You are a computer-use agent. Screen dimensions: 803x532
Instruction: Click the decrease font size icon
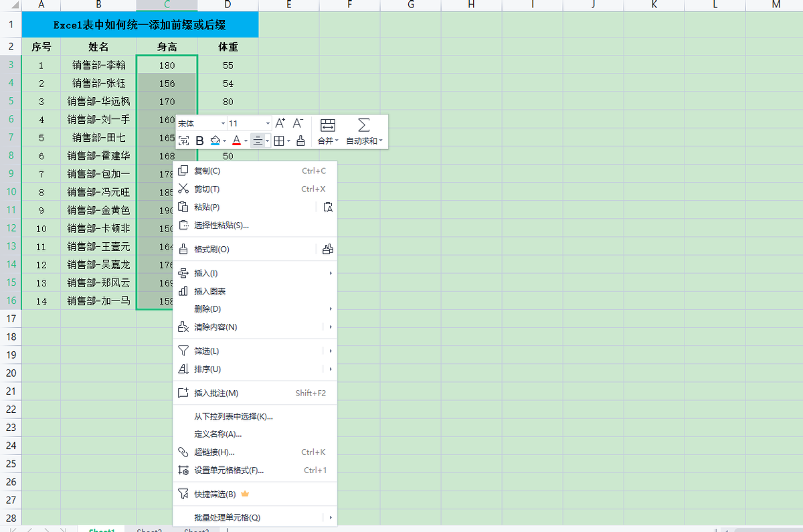[x=298, y=123]
